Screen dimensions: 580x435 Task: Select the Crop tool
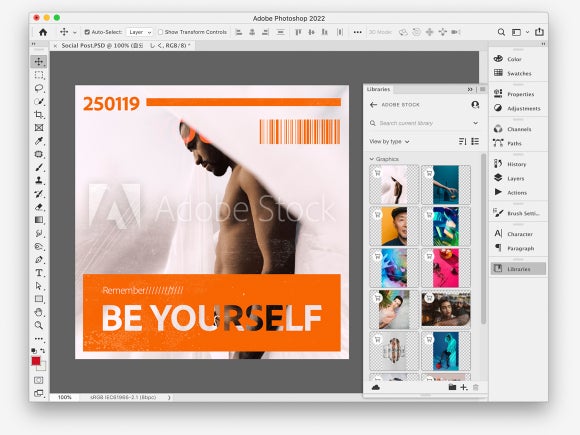click(39, 114)
